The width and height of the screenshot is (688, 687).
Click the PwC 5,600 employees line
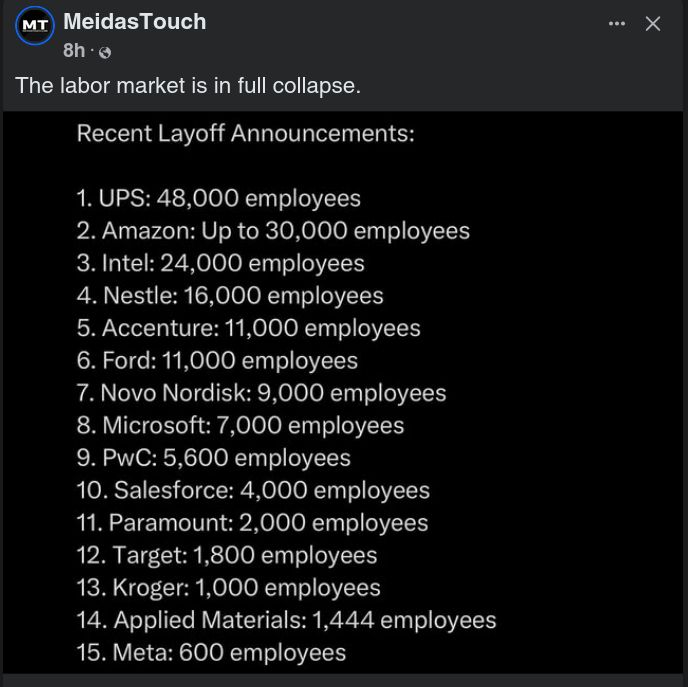[x=213, y=458]
